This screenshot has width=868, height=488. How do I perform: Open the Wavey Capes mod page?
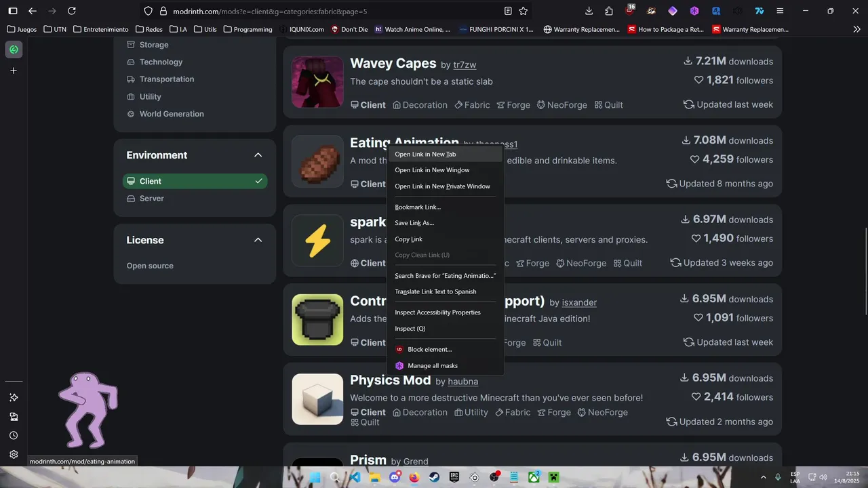point(393,63)
